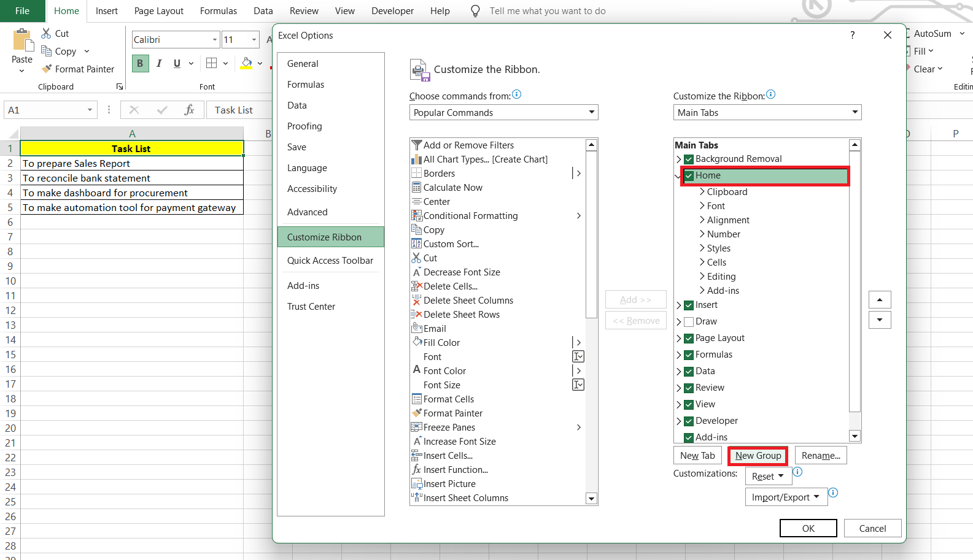This screenshot has height=560, width=973.
Task: Open the Quick Access Toolbar category
Action: click(331, 261)
